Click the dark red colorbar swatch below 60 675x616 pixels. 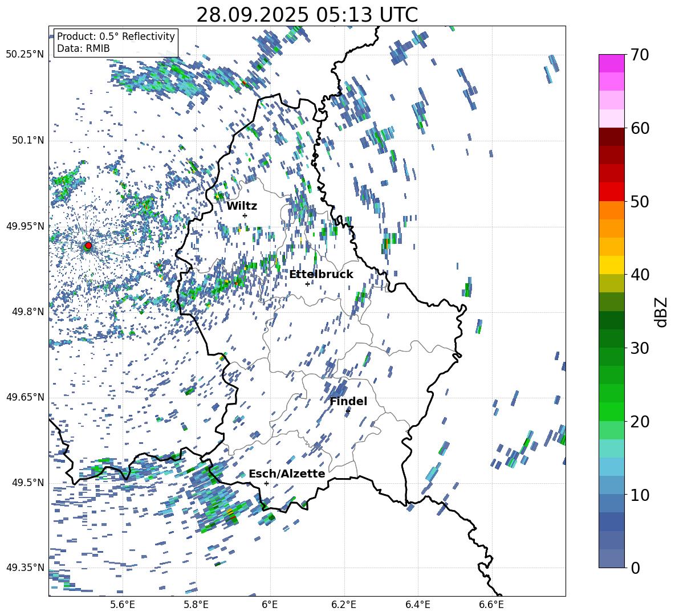click(x=612, y=137)
